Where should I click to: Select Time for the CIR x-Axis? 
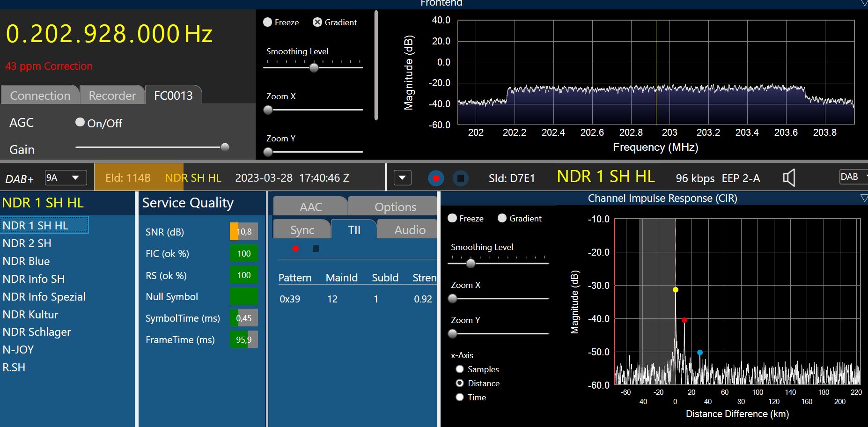click(460, 398)
